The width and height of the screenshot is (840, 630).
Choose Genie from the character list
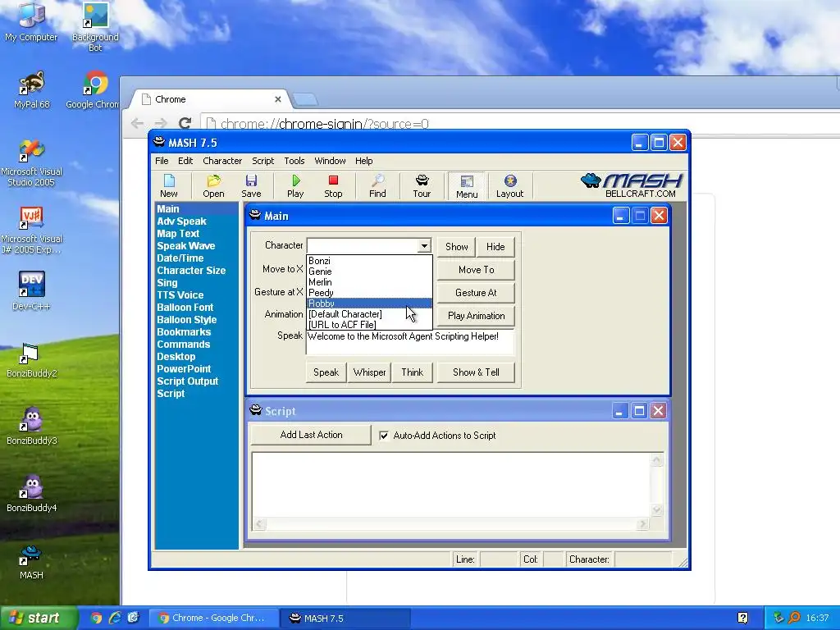pyautogui.click(x=369, y=272)
